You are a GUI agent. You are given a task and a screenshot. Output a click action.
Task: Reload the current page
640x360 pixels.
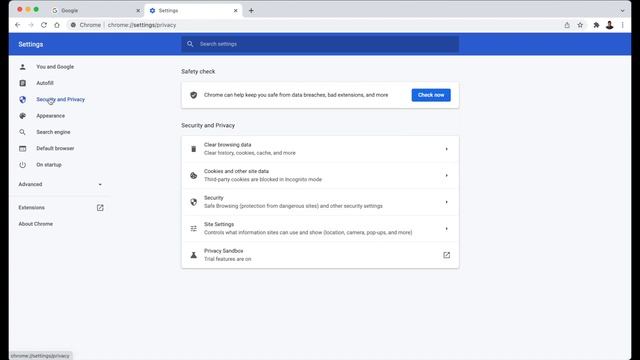pyautogui.click(x=44, y=25)
